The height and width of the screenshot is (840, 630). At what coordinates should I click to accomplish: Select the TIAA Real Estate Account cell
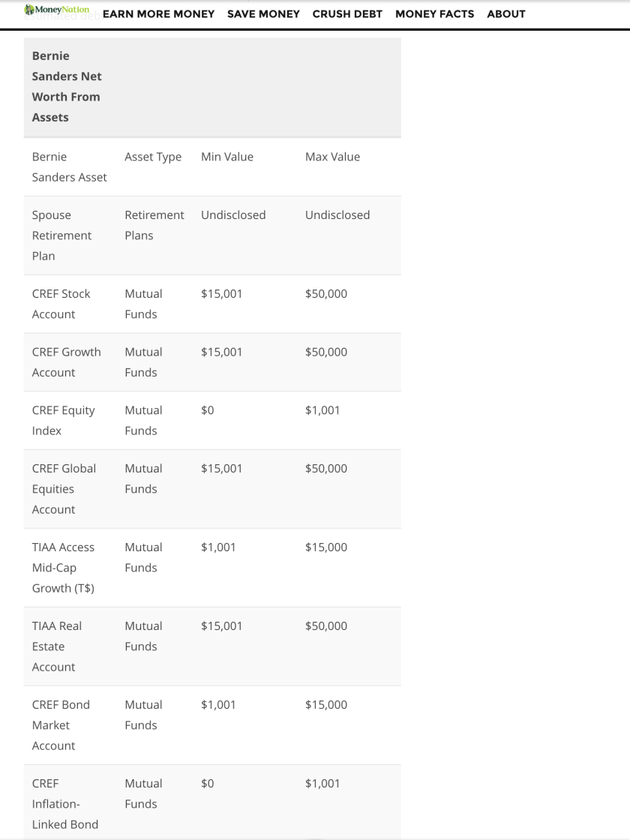coord(56,646)
